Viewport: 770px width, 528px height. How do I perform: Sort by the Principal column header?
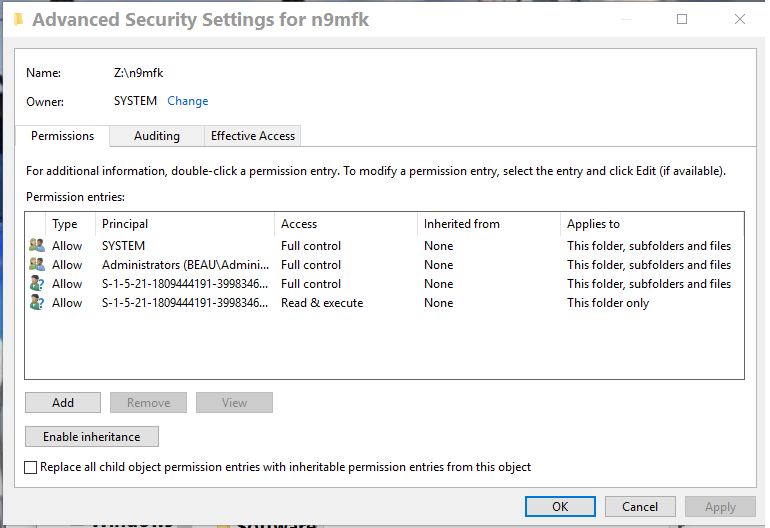click(185, 224)
